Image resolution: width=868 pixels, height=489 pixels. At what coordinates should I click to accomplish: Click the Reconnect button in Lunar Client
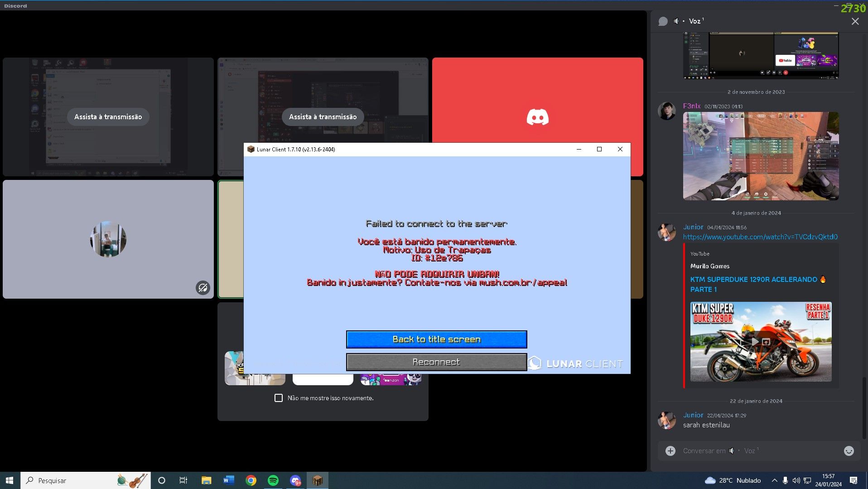436,362
